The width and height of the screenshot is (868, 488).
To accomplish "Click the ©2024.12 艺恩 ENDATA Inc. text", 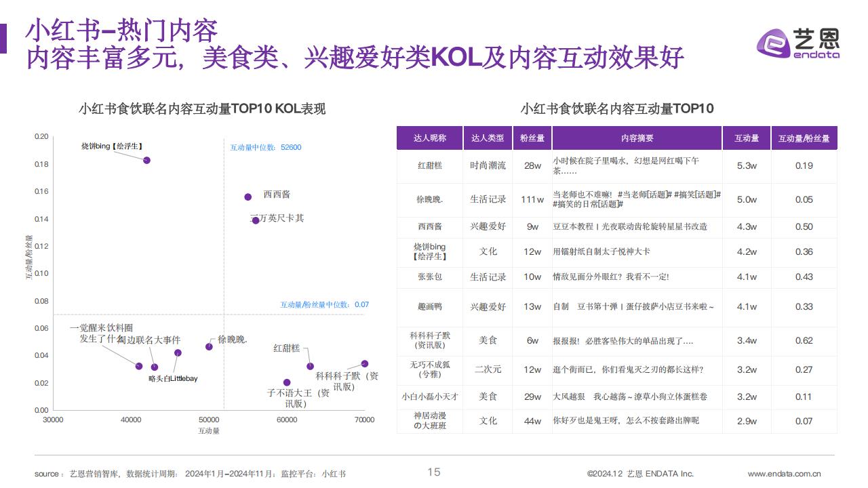I will tap(640, 474).
